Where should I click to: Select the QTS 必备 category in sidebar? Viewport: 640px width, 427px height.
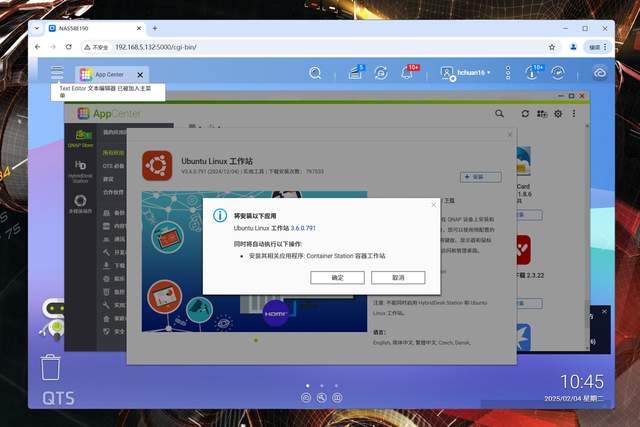coord(113,166)
